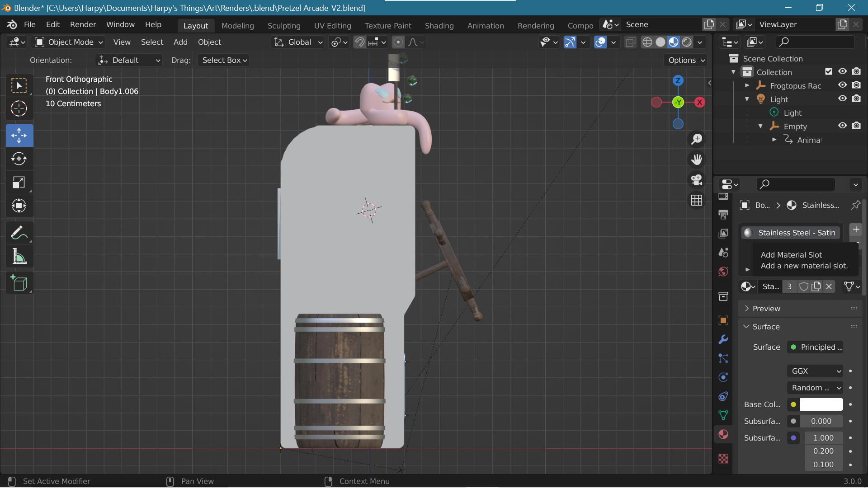The width and height of the screenshot is (868, 488).
Task: Switch to Modeling workspace tab
Action: (x=238, y=26)
